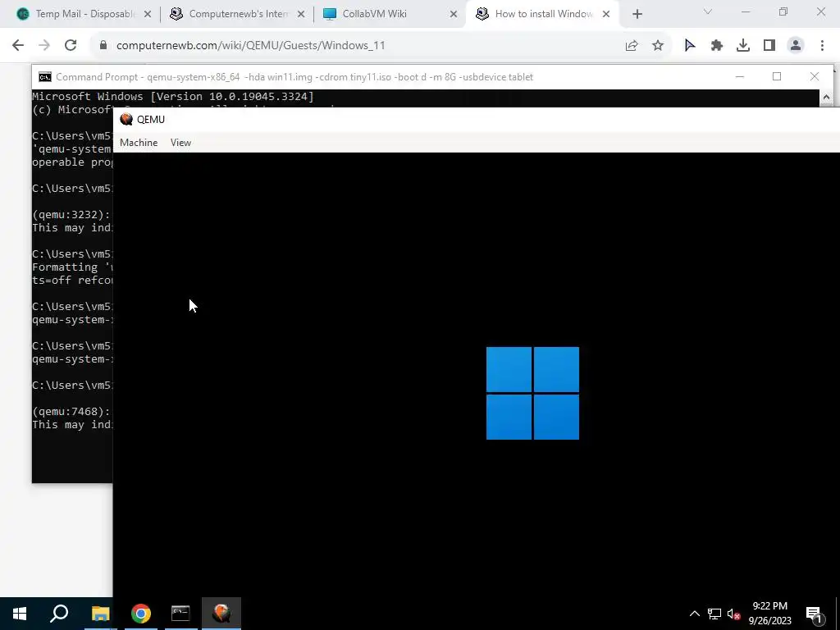840x630 pixels.
Task: Maximize the Command Prompt window
Action: (777, 76)
